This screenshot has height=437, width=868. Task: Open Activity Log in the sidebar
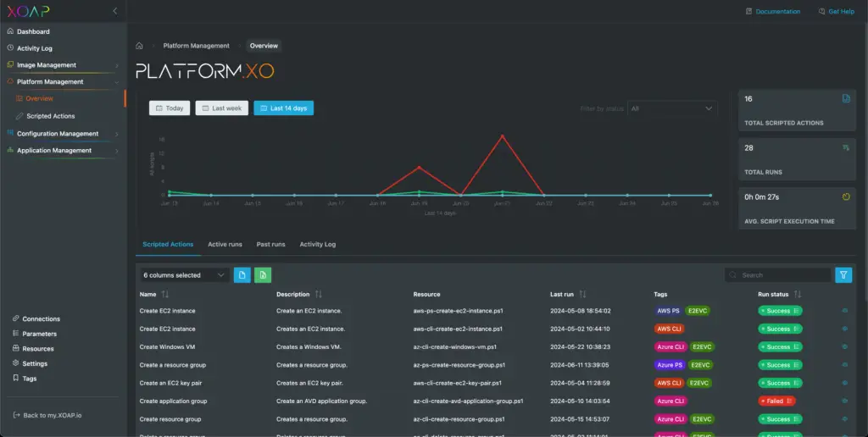pos(34,48)
